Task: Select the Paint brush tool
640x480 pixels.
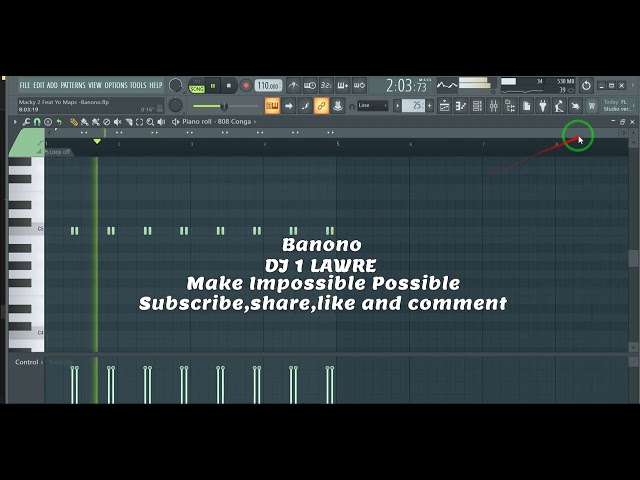Action: pos(84,122)
